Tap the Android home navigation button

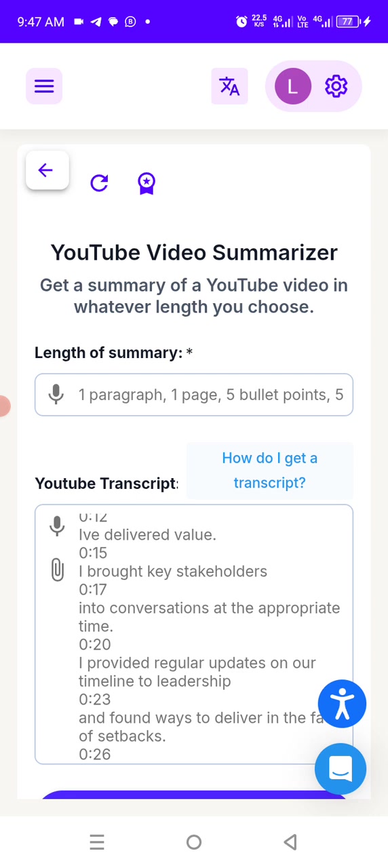194,842
